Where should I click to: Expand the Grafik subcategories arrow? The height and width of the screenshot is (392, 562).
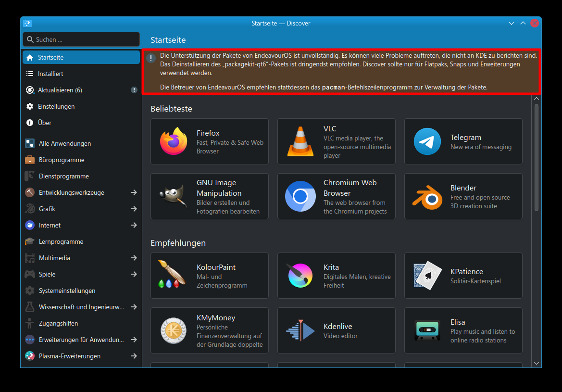pyautogui.click(x=134, y=209)
